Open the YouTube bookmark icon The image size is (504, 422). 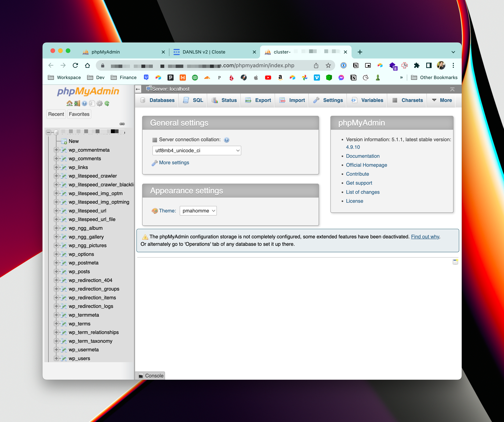coord(268,78)
